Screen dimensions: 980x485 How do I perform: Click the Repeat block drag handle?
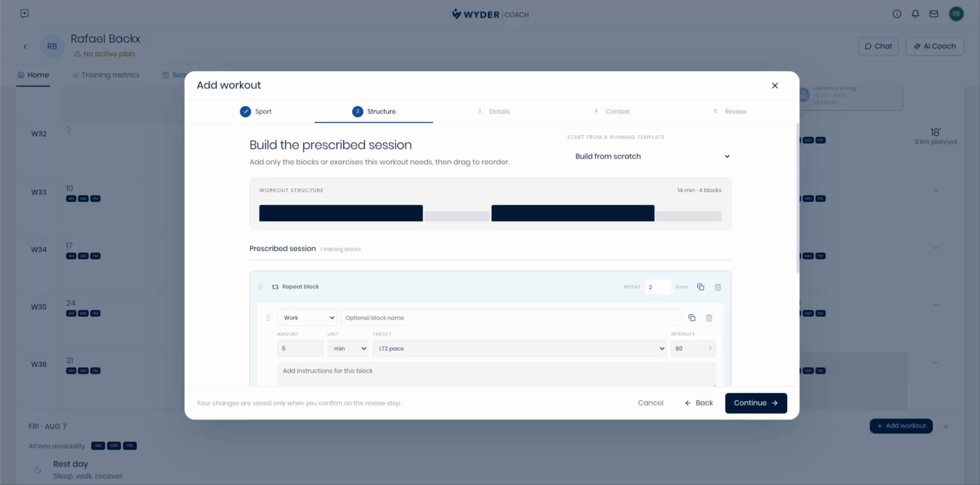tap(260, 287)
